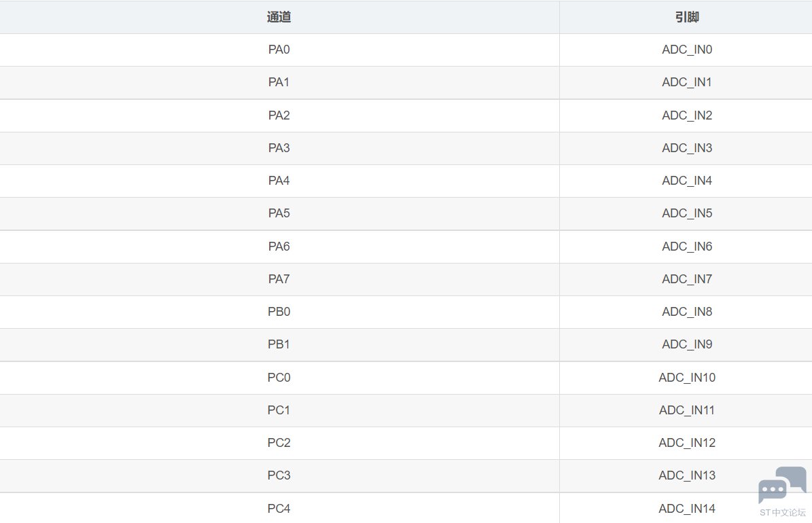Image resolution: width=812 pixels, height=523 pixels.
Task: Click the 通道 column header
Action: tap(279, 17)
